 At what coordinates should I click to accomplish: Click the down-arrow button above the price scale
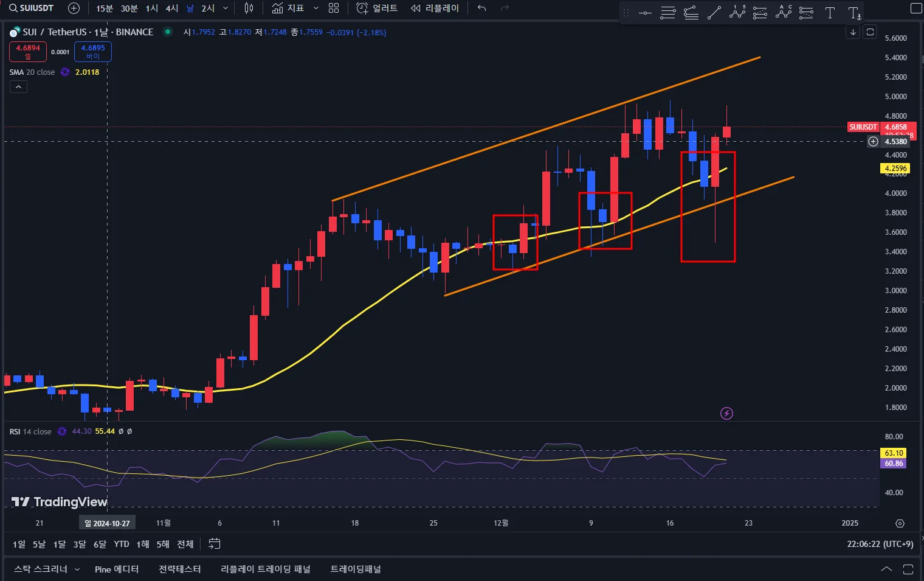pyautogui.click(x=853, y=32)
